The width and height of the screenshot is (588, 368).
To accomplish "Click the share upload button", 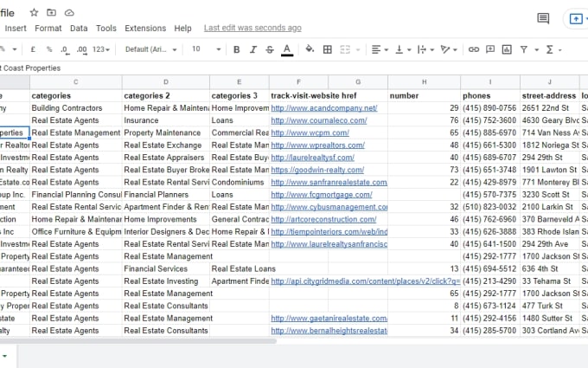I will (x=576, y=18).
